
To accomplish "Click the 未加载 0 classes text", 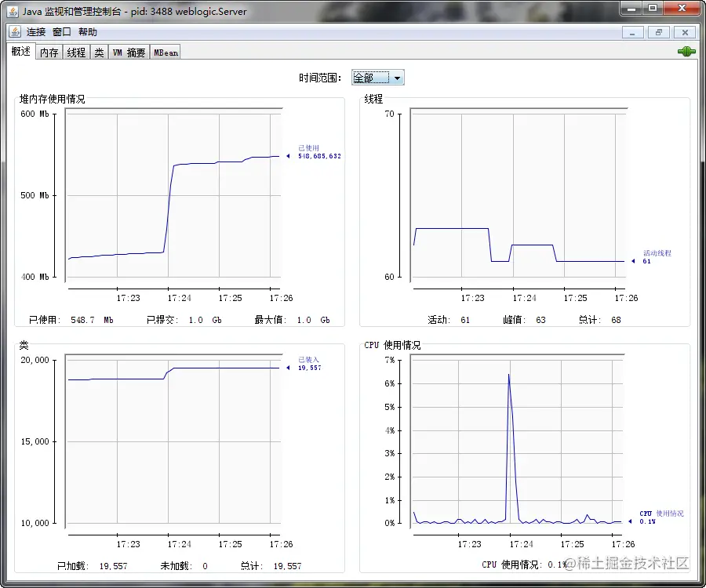I will point(184,566).
